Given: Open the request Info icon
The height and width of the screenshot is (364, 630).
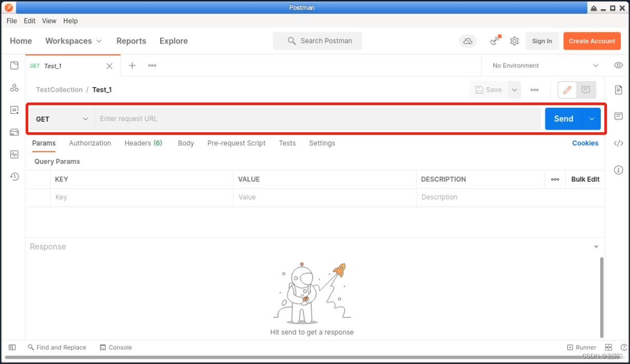Looking at the screenshot, I should (x=619, y=170).
